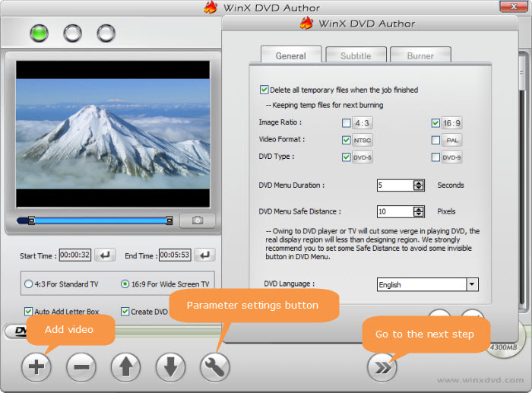
Task: Take a snapshot with the camera icon
Action: coord(198,220)
